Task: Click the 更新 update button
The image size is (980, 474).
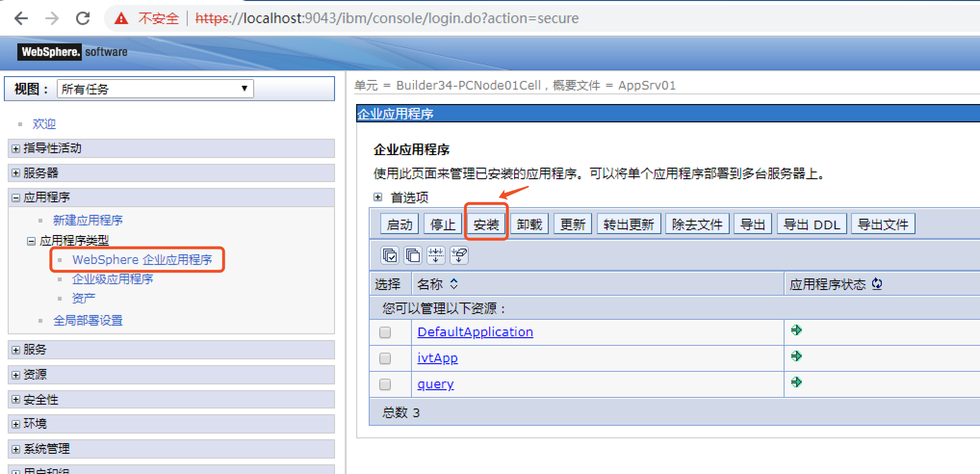Action: pos(573,224)
